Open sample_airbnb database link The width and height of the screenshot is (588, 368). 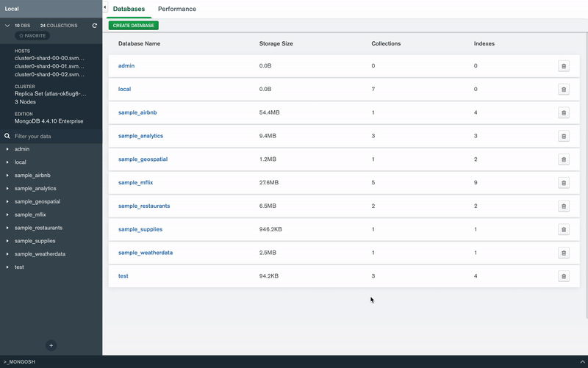(x=137, y=112)
